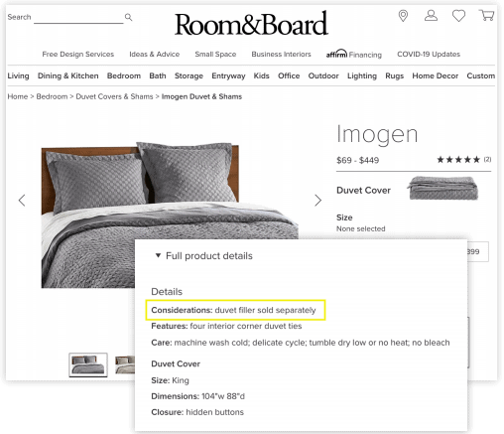Open Affirm Financing link

[353, 54]
